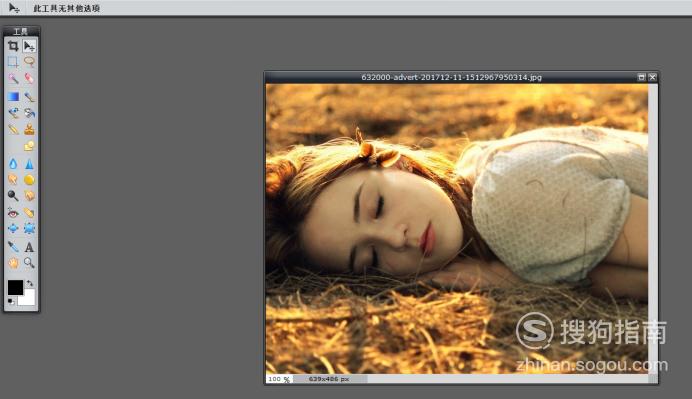
Task: Select the Hand pan tool
Action: 13,263
